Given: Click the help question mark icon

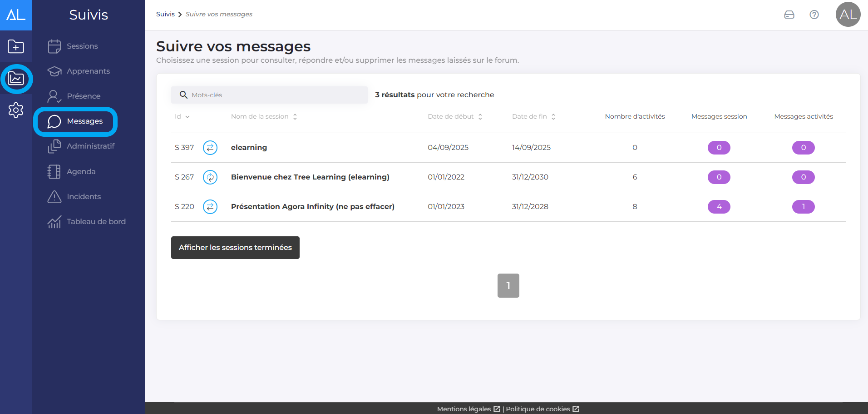Looking at the screenshot, I should (x=814, y=15).
